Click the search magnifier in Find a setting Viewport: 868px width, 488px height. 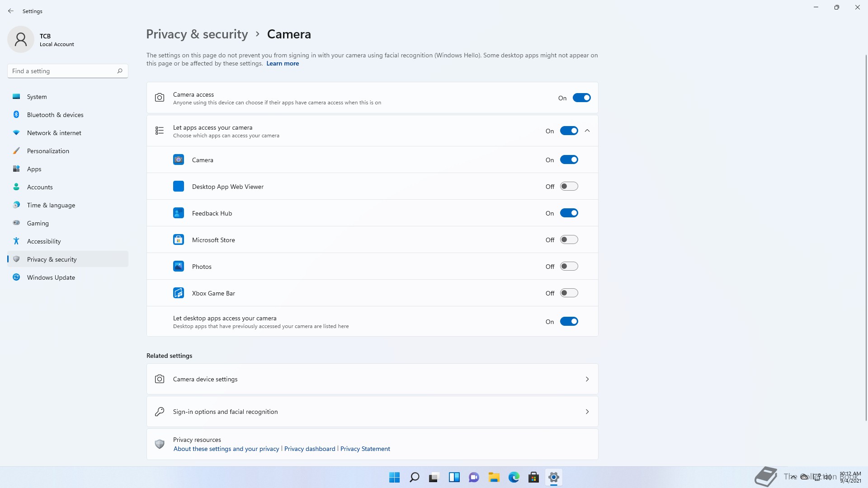[120, 71]
